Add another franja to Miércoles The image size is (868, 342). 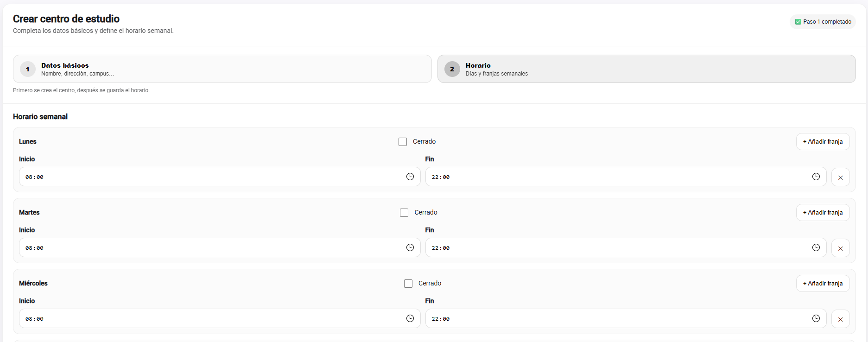coord(823,284)
